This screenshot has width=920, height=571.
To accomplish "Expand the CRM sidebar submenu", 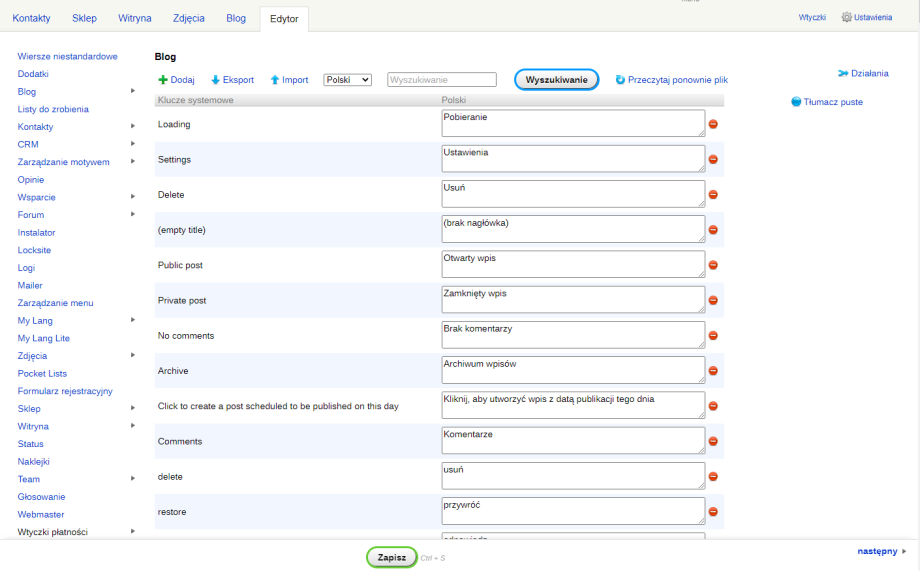I will [133, 144].
